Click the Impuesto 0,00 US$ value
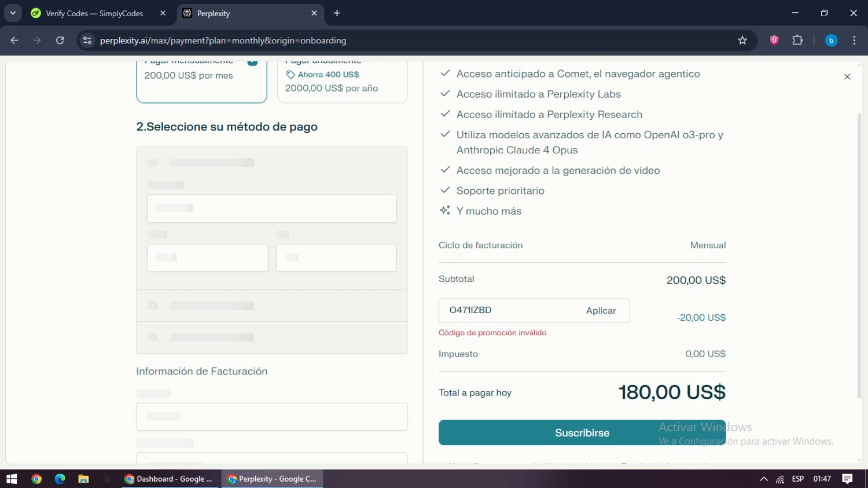868x488 pixels. tap(705, 354)
